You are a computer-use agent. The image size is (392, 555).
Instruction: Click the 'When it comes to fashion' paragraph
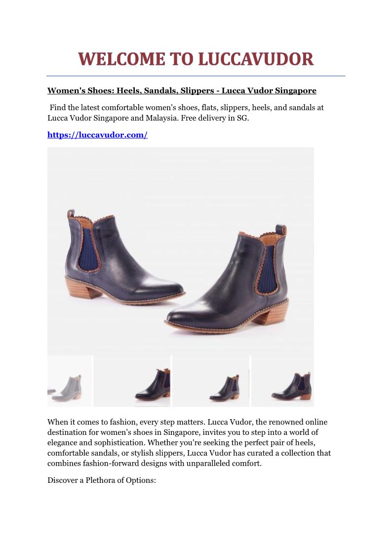(189, 442)
